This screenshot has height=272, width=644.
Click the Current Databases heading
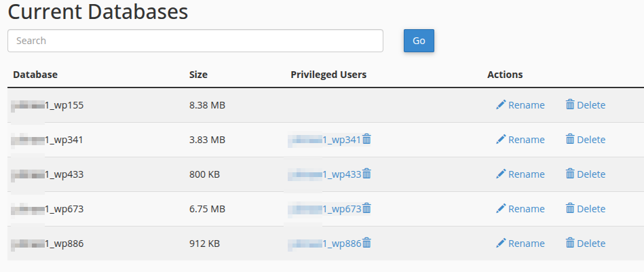point(98,12)
